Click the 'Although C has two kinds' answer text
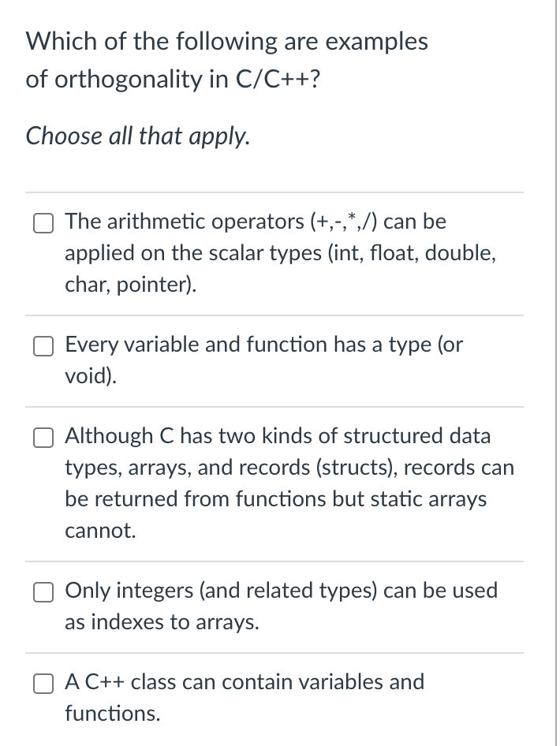The height and width of the screenshot is (746, 560). point(289,483)
